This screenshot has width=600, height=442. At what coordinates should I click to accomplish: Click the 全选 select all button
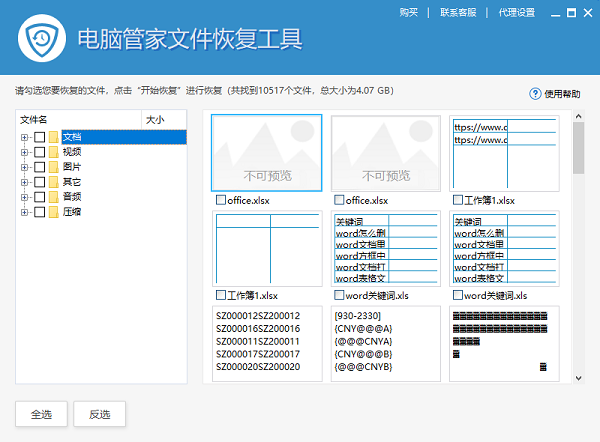tap(41, 414)
